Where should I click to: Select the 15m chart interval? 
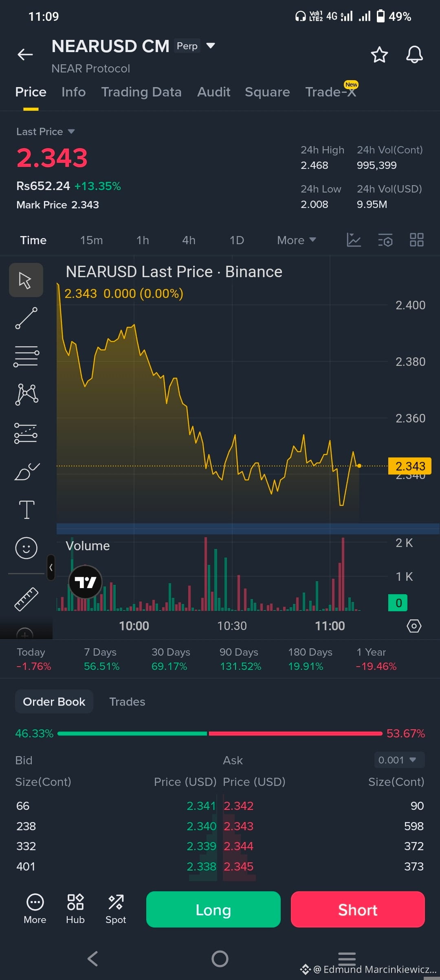coord(91,240)
